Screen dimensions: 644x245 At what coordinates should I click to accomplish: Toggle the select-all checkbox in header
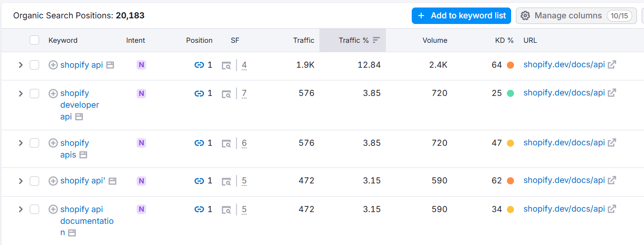34,40
